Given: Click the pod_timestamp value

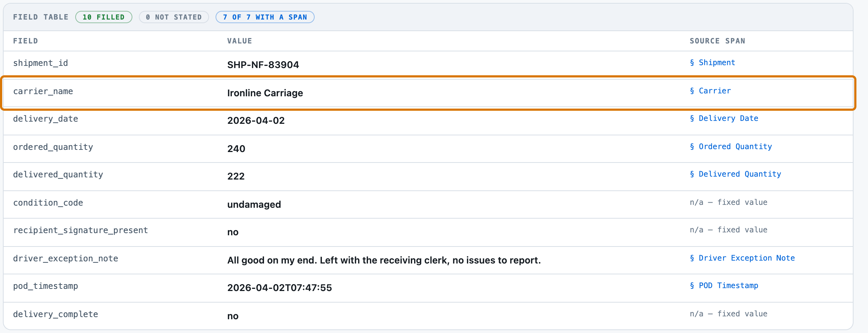Looking at the screenshot, I should [280, 288].
